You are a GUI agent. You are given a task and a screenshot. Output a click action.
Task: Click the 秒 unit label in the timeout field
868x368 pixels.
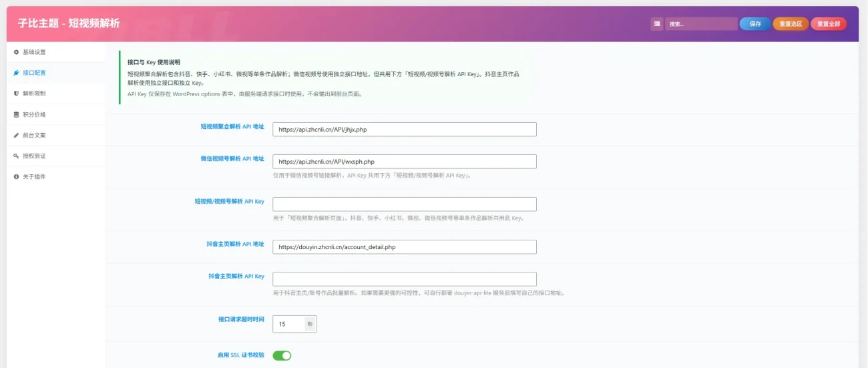(x=310, y=324)
